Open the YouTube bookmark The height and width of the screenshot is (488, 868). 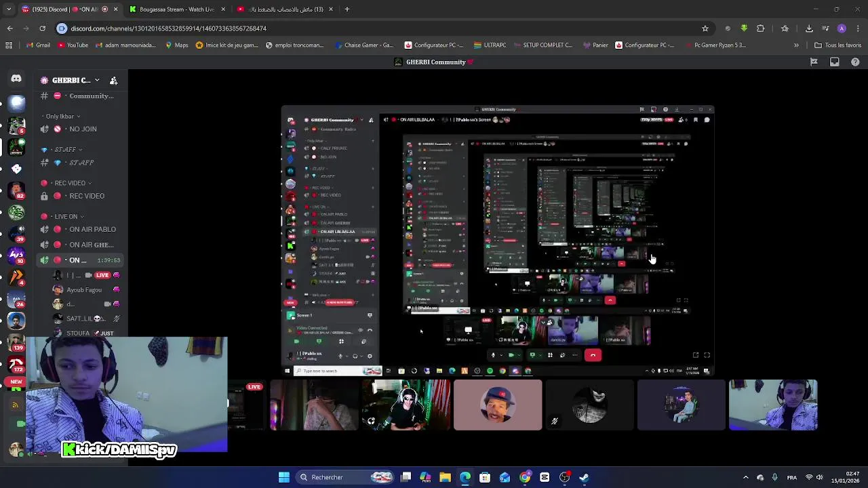(x=73, y=45)
